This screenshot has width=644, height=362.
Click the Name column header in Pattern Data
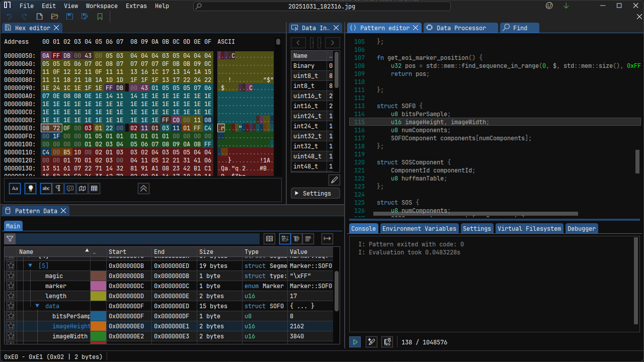coord(26,251)
